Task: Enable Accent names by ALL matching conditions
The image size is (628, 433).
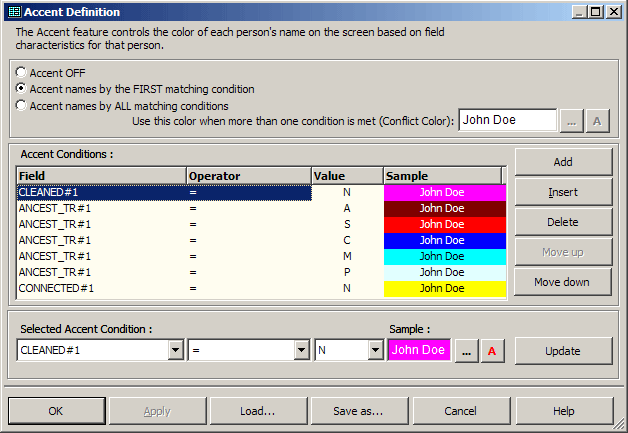Action: click(22, 105)
